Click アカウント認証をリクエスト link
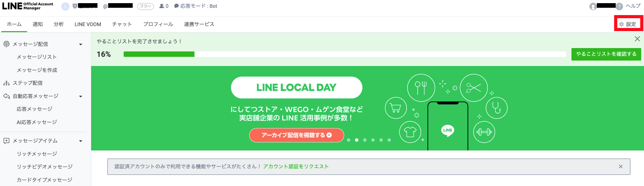The image size is (644, 186). click(x=296, y=167)
